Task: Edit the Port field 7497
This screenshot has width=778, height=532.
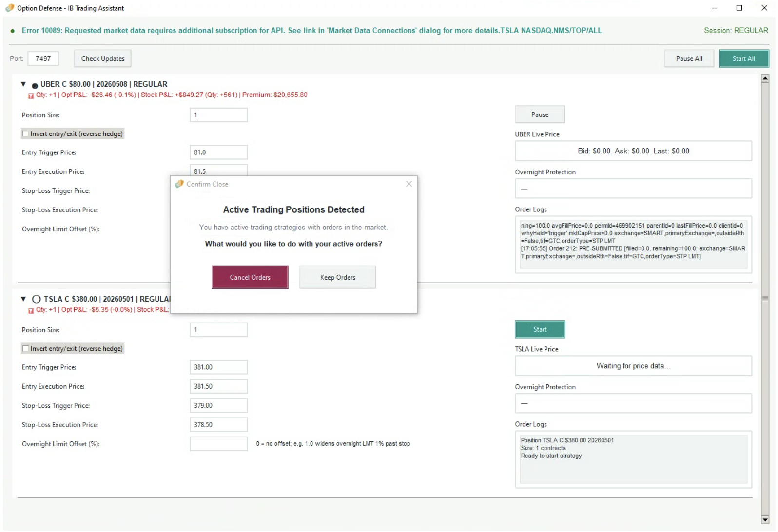Action: pos(43,58)
